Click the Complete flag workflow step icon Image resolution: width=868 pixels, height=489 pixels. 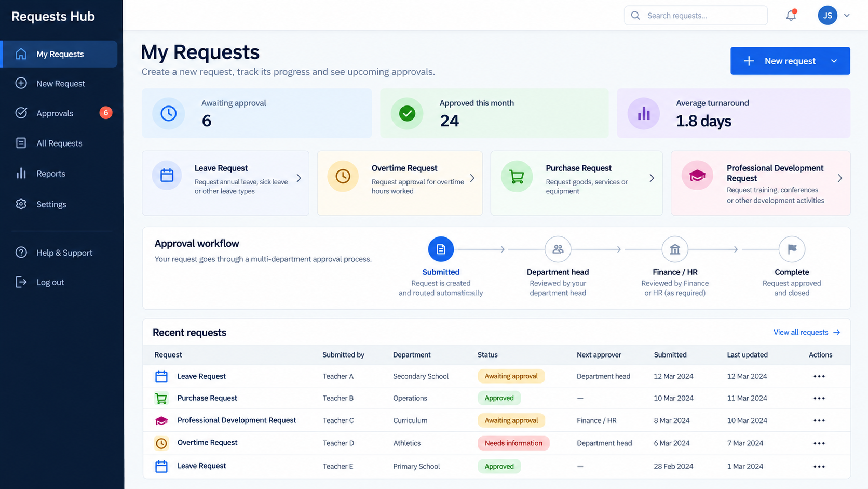click(x=792, y=249)
